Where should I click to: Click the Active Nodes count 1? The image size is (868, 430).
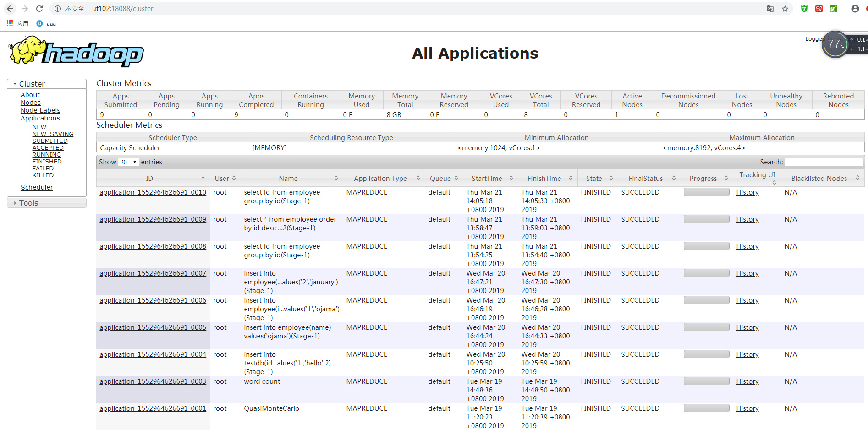(x=616, y=115)
